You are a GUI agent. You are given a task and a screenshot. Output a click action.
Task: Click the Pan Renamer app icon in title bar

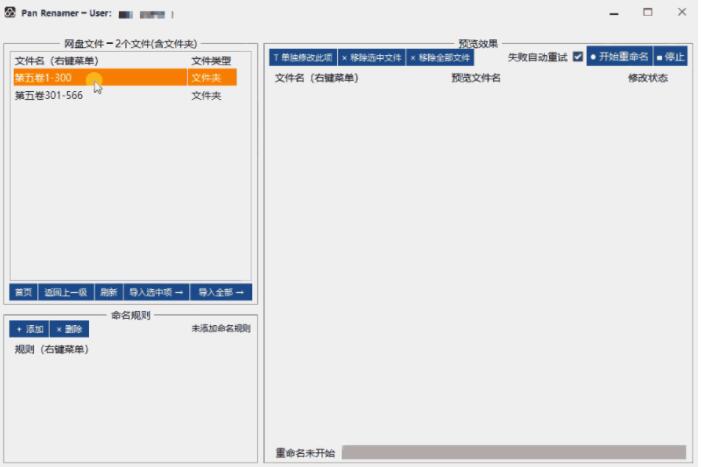pos(10,13)
